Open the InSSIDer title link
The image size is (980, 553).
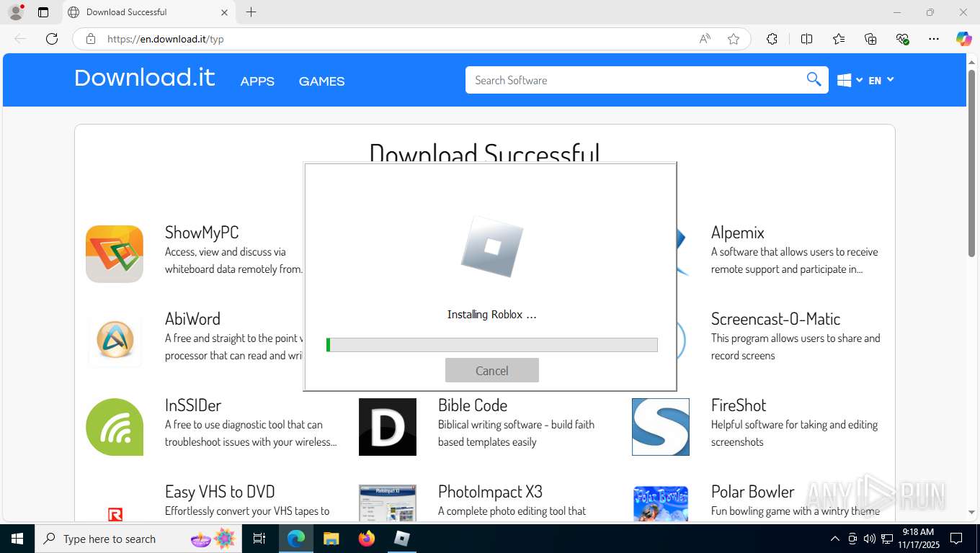[x=193, y=405]
